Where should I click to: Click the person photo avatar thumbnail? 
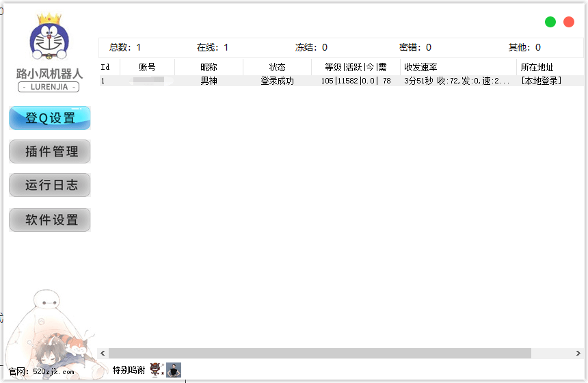(x=174, y=370)
